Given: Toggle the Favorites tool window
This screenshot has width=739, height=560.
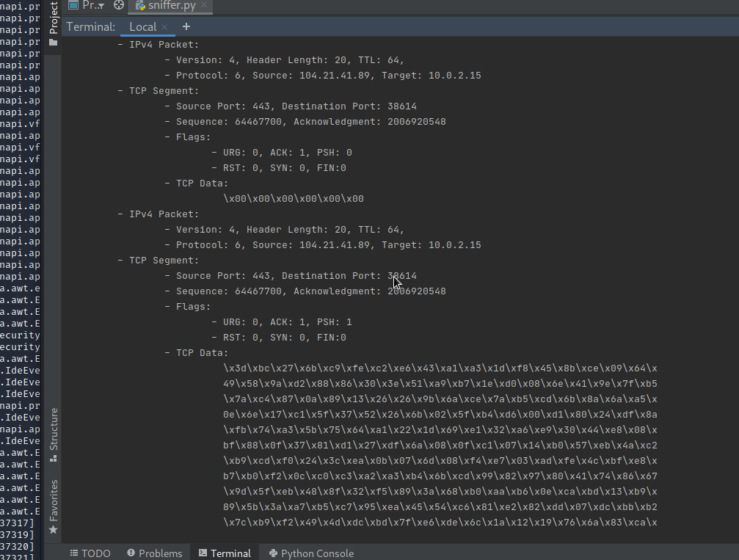Looking at the screenshot, I should click(54, 506).
